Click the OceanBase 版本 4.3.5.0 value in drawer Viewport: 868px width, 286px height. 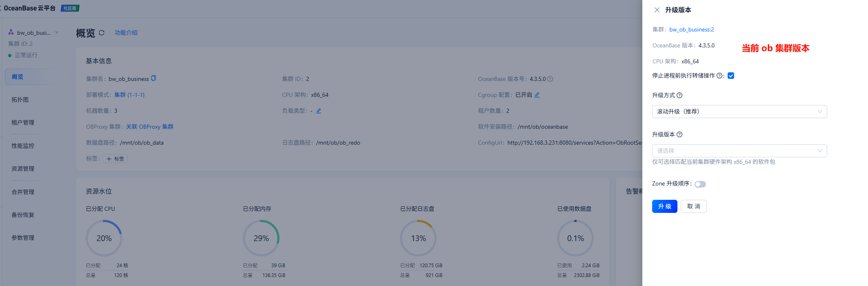point(706,45)
